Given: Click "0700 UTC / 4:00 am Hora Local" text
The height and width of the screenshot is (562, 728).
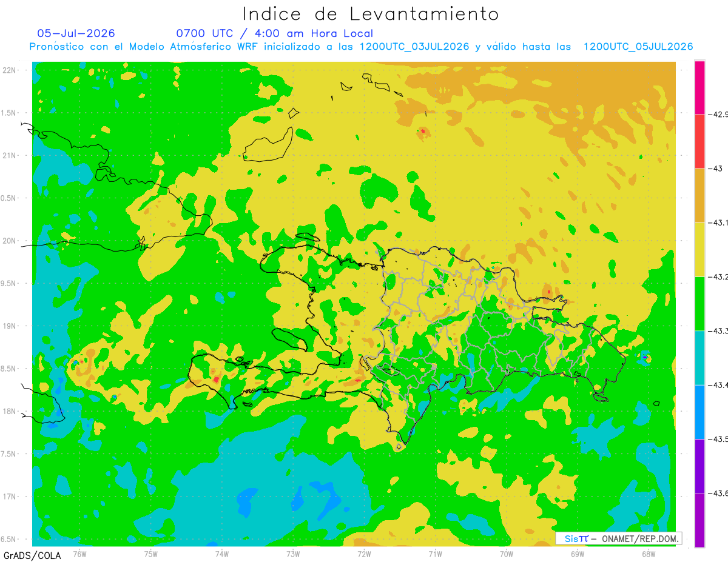Looking at the screenshot, I should pos(274,33).
